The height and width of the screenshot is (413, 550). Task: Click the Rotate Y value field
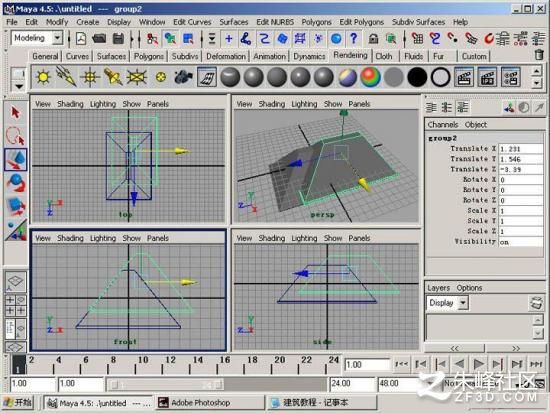pyautogui.click(x=521, y=190)
